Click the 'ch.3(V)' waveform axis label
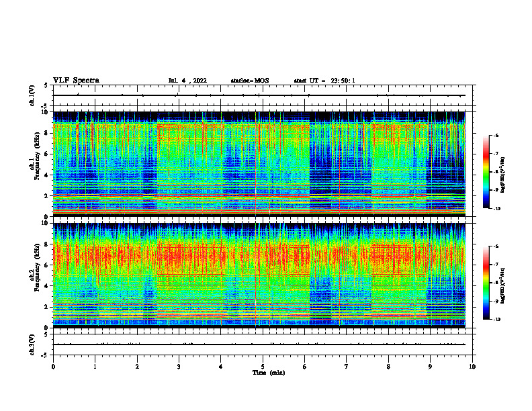The image size is (532, 411). (32, 345)
